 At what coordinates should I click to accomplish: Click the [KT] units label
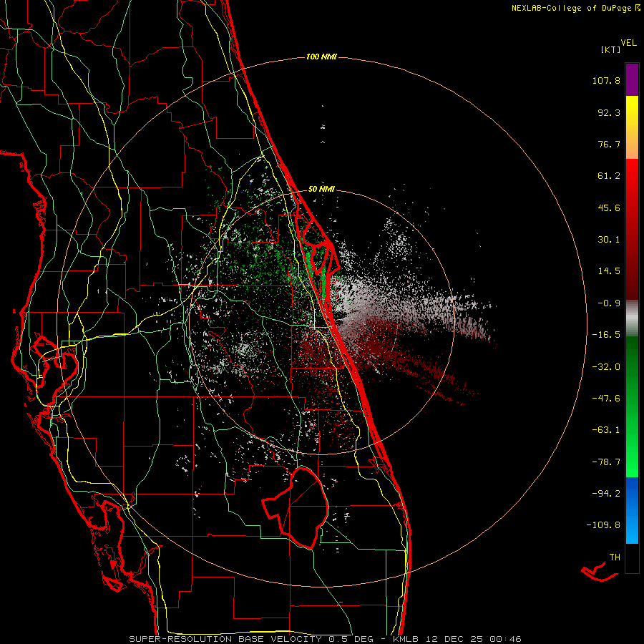tap(610, 49)
